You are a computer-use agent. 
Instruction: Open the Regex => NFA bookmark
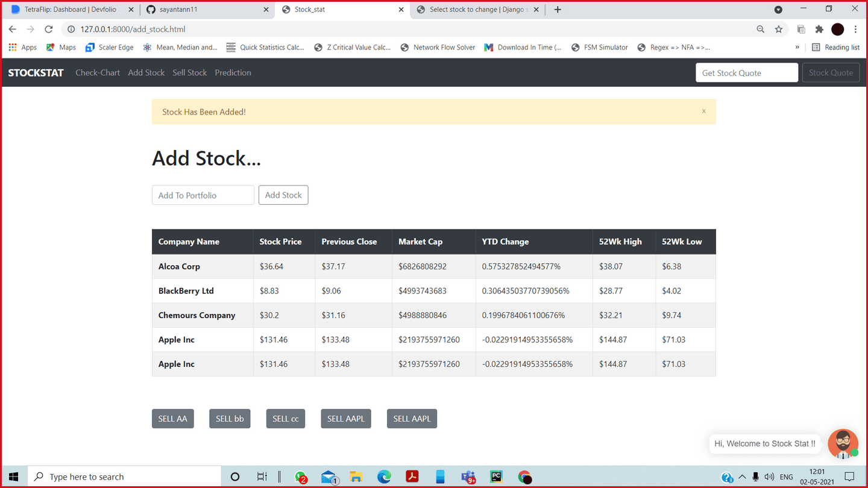click(x=674, y=47)
